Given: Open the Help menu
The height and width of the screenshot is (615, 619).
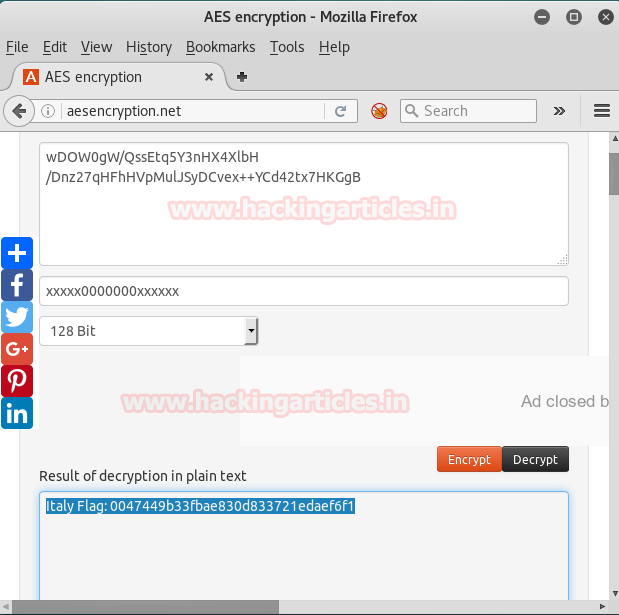Looking at the screenshot, I should click(334, 47).
